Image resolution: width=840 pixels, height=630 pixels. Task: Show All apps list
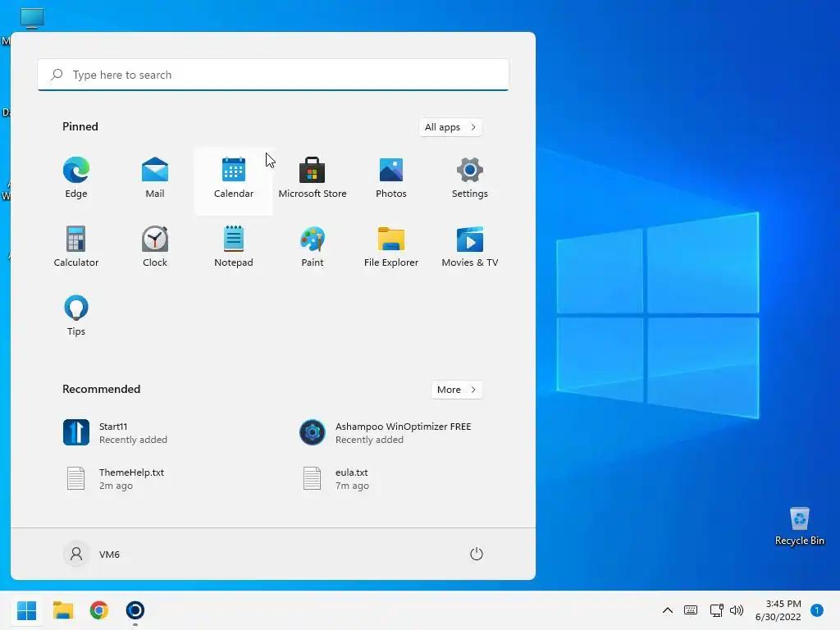coord(450,127)
